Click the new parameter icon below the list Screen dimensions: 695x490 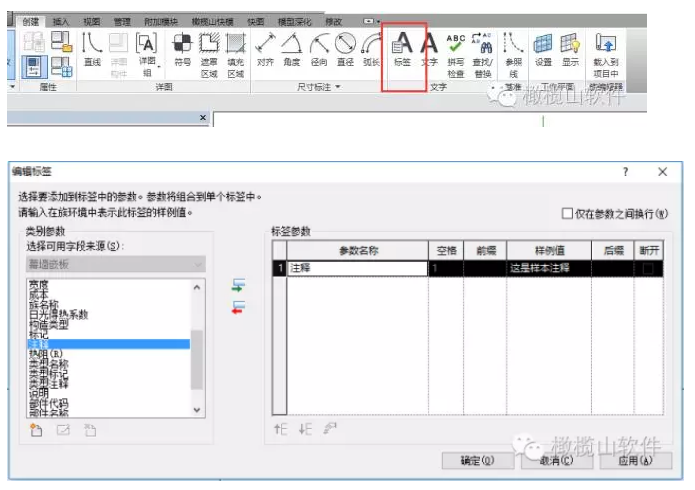(x=36, y=430)
